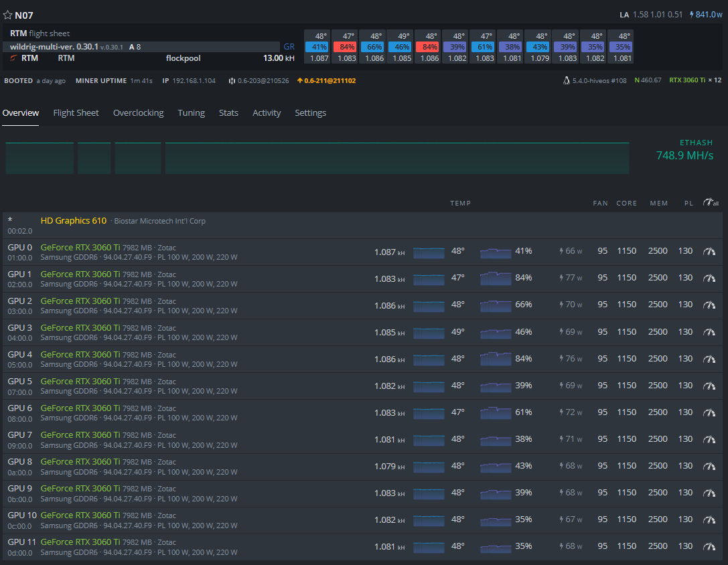Click the HD Graphics 610 entry
728x565 pixels.
click(x=74, y=220)
